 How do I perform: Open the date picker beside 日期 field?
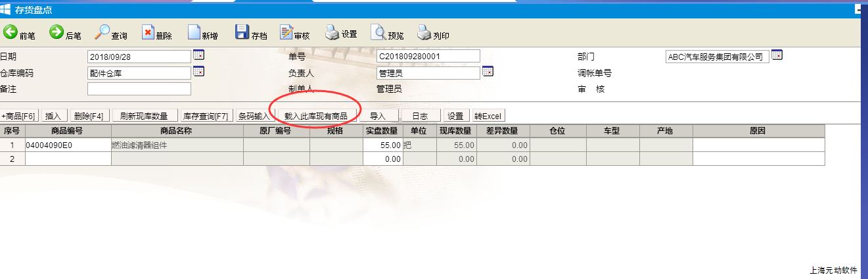(198, 55)
